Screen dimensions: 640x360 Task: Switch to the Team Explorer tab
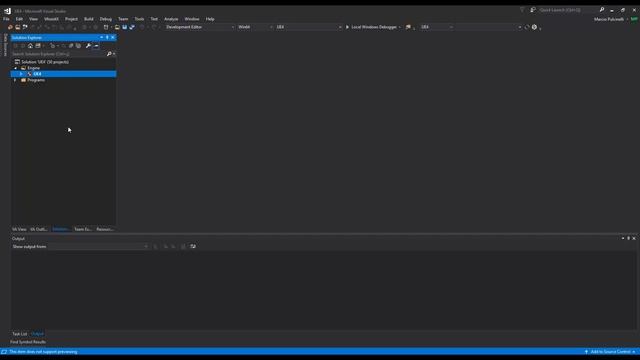(83, 229)
